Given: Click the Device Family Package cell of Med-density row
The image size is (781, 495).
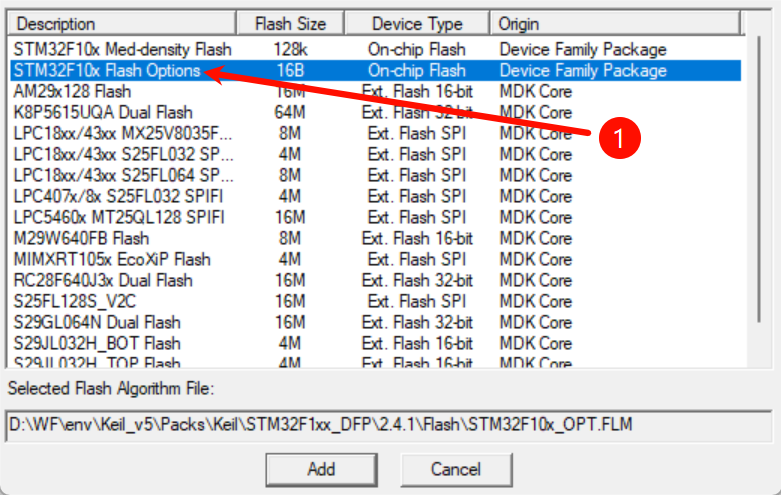Looking at the screenshot, I should coord(583,49).
